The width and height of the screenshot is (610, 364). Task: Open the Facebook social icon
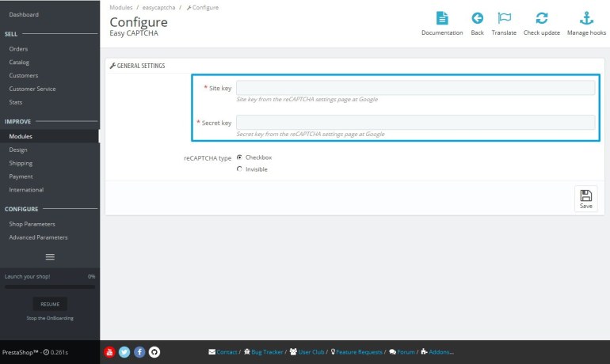tap(139, 352)
